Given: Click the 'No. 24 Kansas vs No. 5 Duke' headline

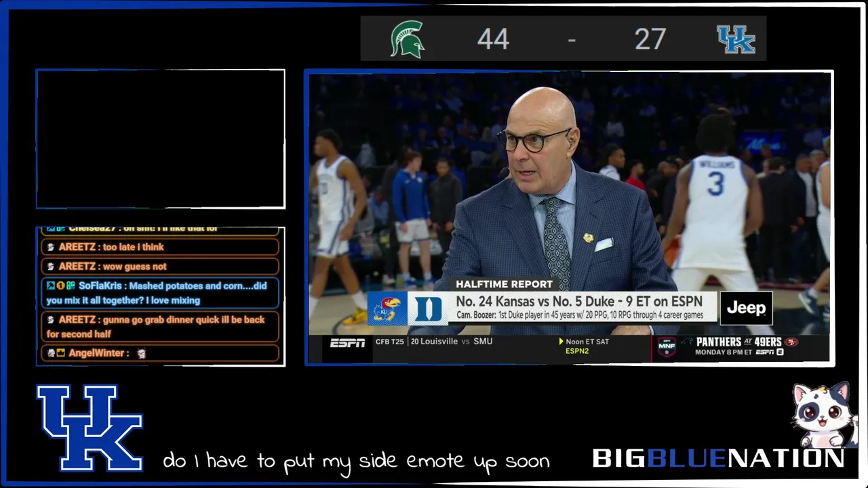Looking at the screenshot, I should [x=579, y=302].
